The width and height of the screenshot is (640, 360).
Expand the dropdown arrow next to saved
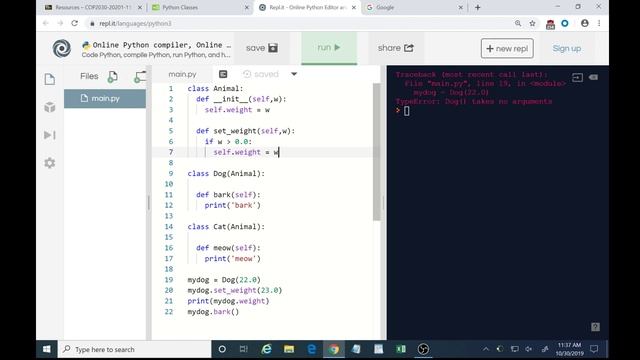click(x=294, y=74)
